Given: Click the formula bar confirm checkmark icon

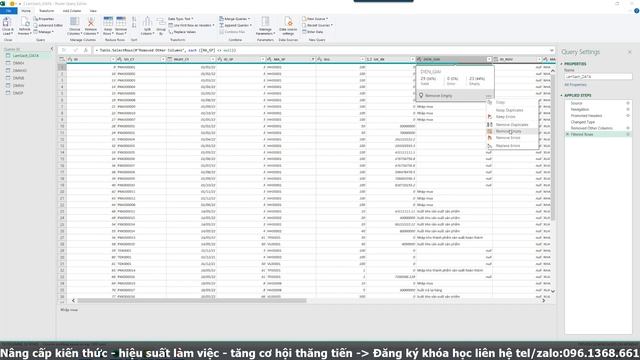Looking at the screenshot, I should [x=75, y=50].
